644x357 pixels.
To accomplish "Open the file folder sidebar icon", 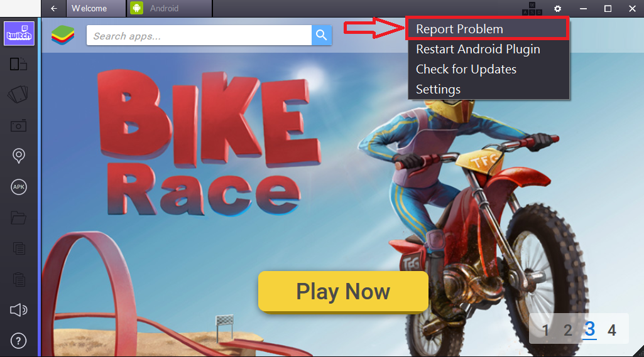I will pyautogui.click(x=18, y=218).
